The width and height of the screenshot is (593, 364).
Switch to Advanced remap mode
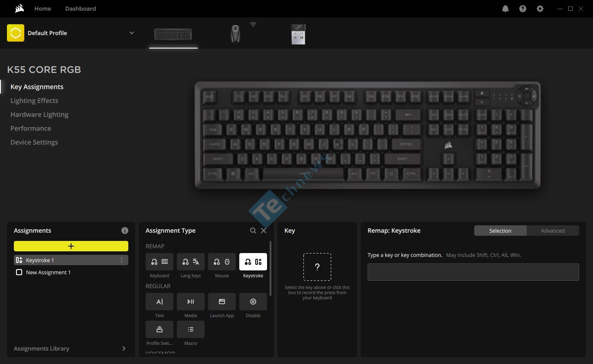click(x=553, y=231)
